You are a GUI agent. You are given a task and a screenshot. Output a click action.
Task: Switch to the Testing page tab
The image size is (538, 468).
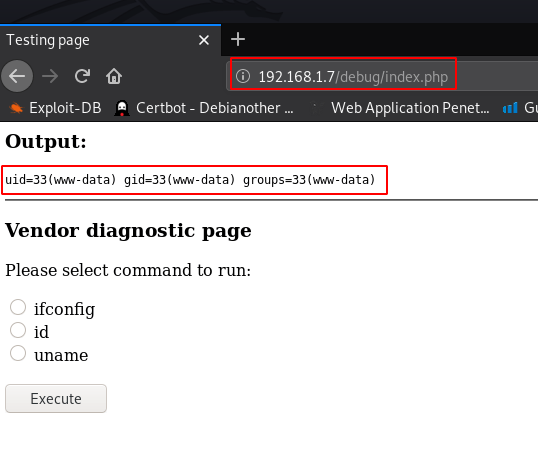pyautogui.click(x=110, y=40)
